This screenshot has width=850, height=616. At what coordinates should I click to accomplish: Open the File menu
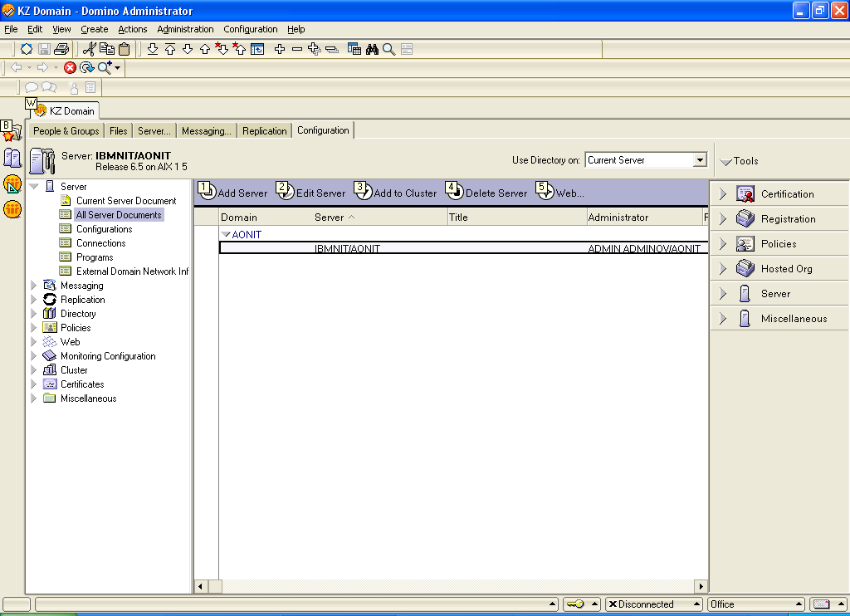coord(11,29)
